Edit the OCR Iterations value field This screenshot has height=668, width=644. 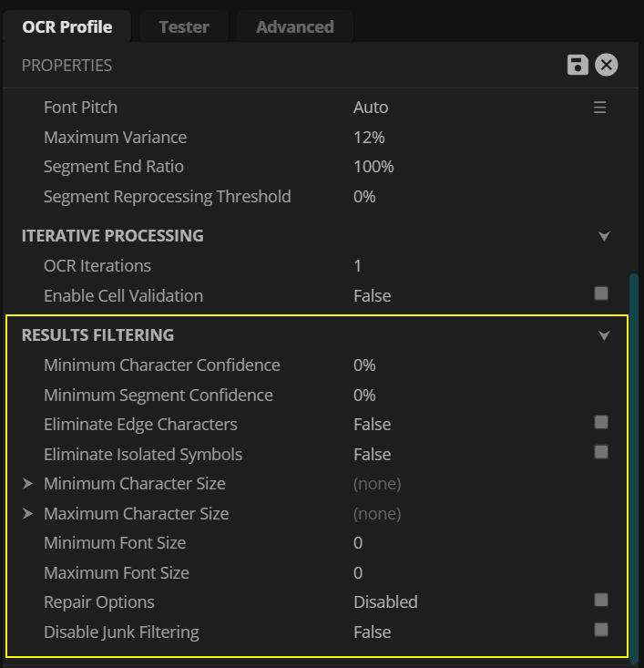tap(358, 266)
